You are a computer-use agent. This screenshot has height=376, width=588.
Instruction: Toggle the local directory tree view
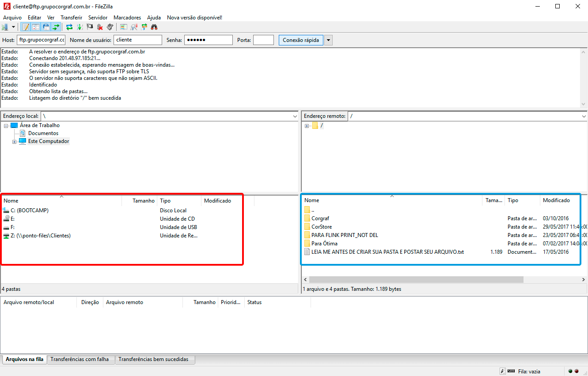click(x=36, y=27)
